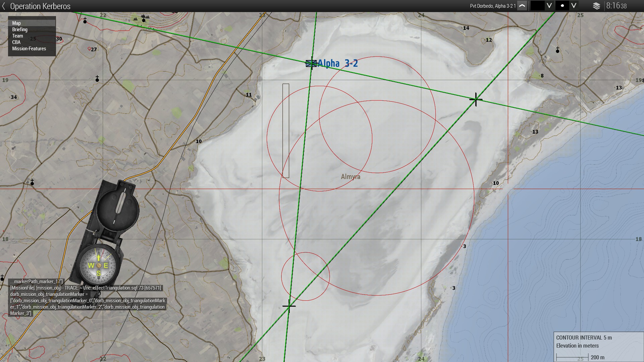Toggle the map textures layers icon
Image resolution: width=644 pixels, height=362 pixels.
coord(596,6)
